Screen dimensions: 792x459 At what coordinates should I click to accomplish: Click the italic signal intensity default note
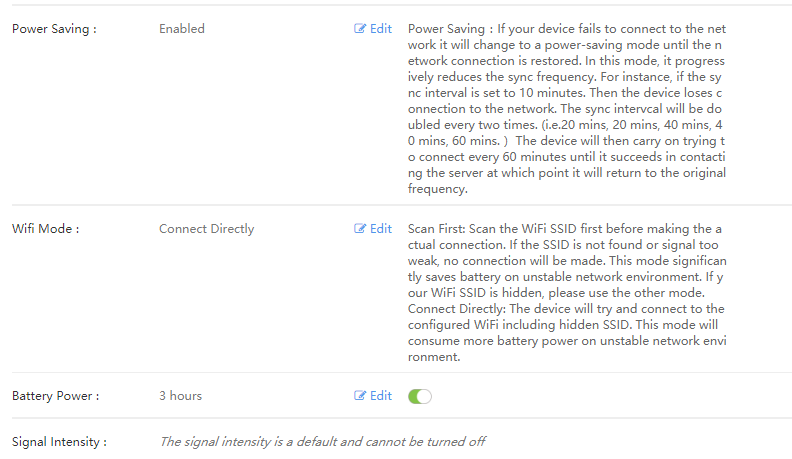coord(323,442)
